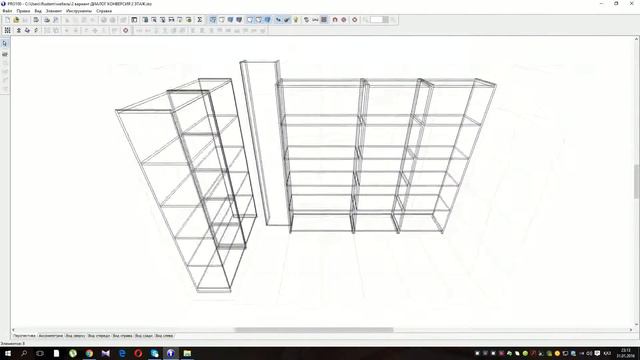Screen dimensions: 640x360
Task: Open a project with the folder icon
Action: tap(16, 20)
